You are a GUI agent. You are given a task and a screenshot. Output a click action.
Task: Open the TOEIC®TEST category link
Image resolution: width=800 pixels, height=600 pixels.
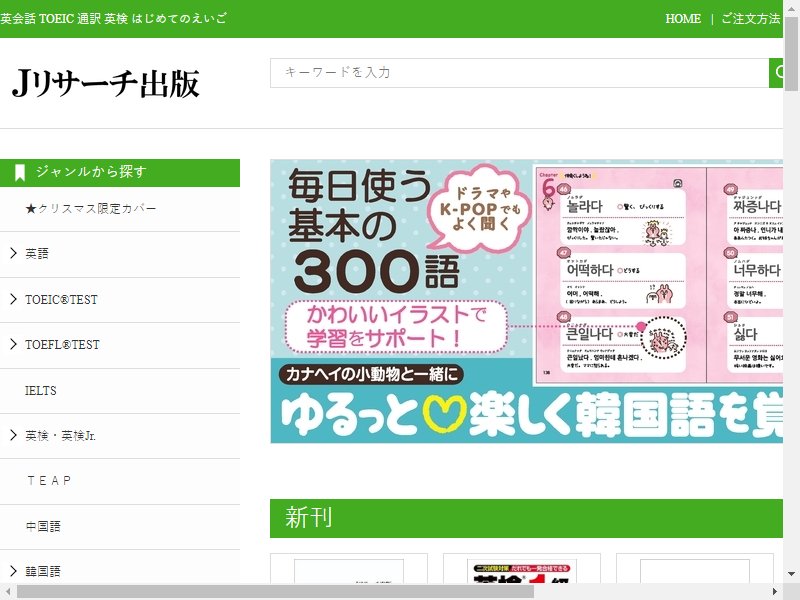61,299
